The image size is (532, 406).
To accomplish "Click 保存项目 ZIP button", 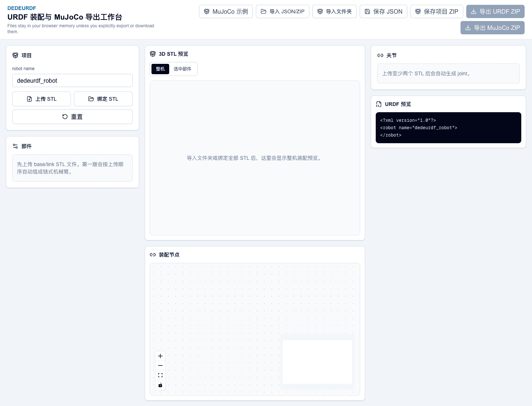I will (x=437, y=11).
